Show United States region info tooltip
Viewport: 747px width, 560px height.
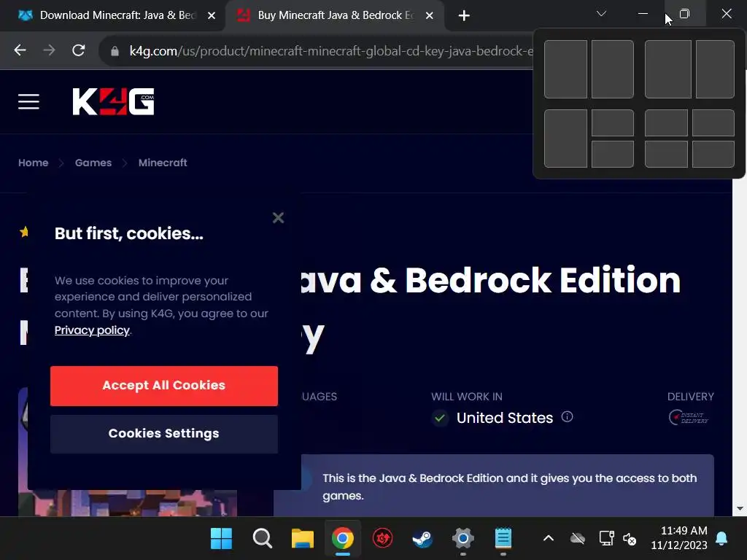click(567, 416)
